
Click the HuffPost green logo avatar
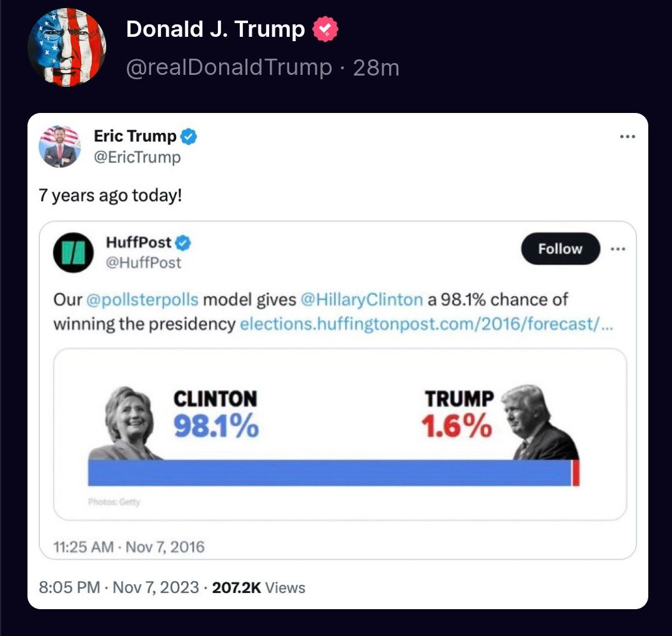tap(74, 253)
